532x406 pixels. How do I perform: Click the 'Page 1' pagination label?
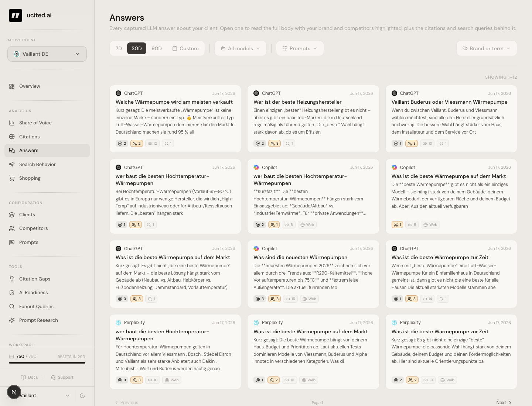317,403
